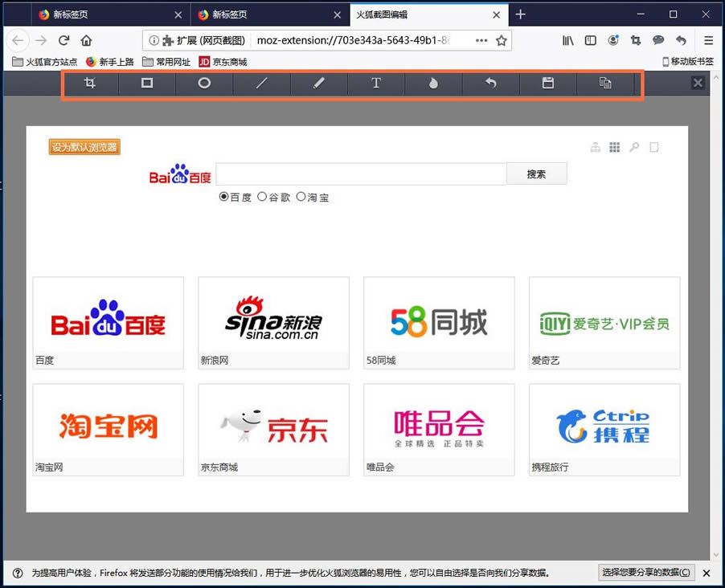
Task: Select the rectangle drawing tool
Action: (147, 84)
